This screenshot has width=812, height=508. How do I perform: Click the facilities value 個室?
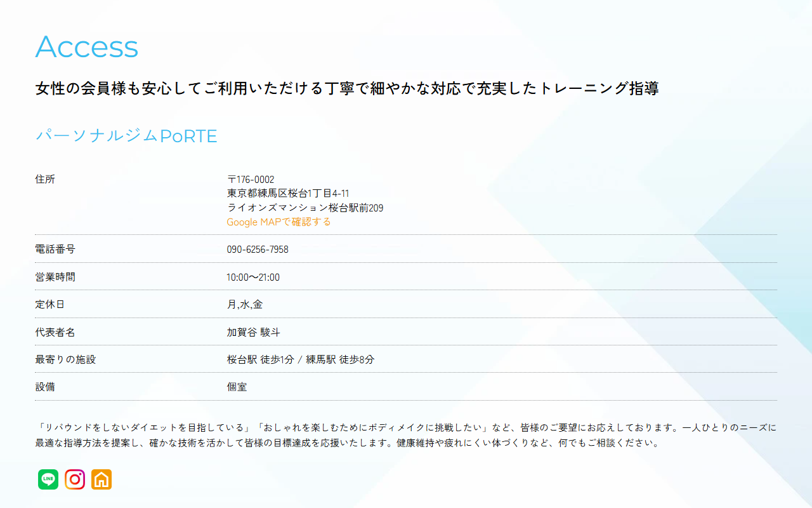click(237, 387)
